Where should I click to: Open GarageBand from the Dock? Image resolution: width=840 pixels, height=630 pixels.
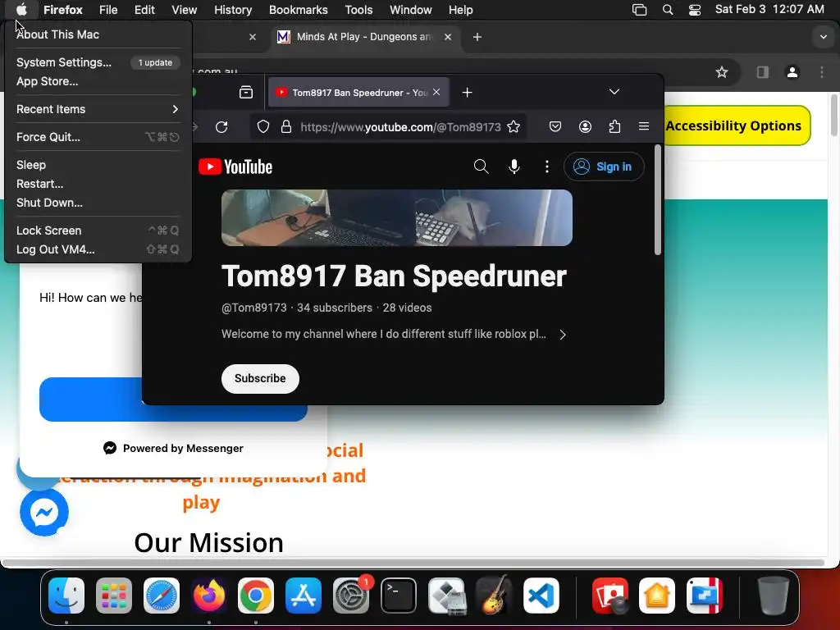tap(493, 596)
